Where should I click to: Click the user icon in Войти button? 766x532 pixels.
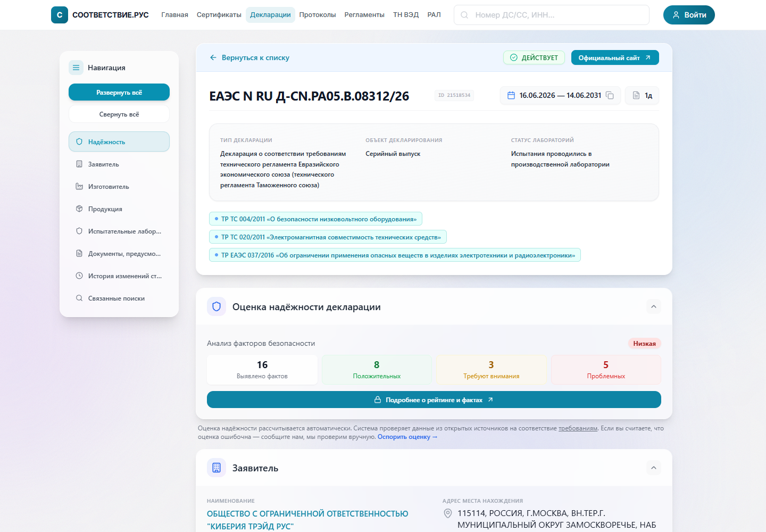[x=676, y=15]
